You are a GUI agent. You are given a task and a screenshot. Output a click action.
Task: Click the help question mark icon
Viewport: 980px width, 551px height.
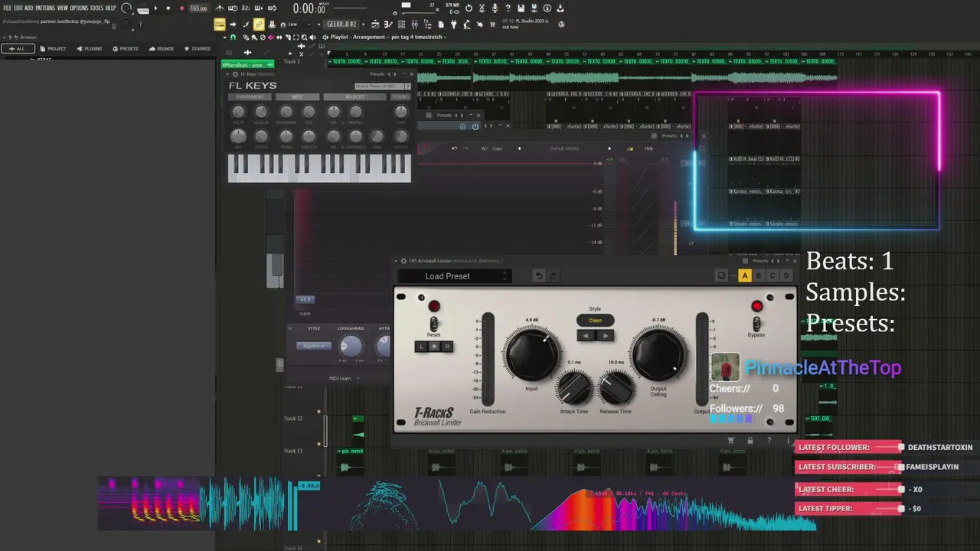[508, 8]
